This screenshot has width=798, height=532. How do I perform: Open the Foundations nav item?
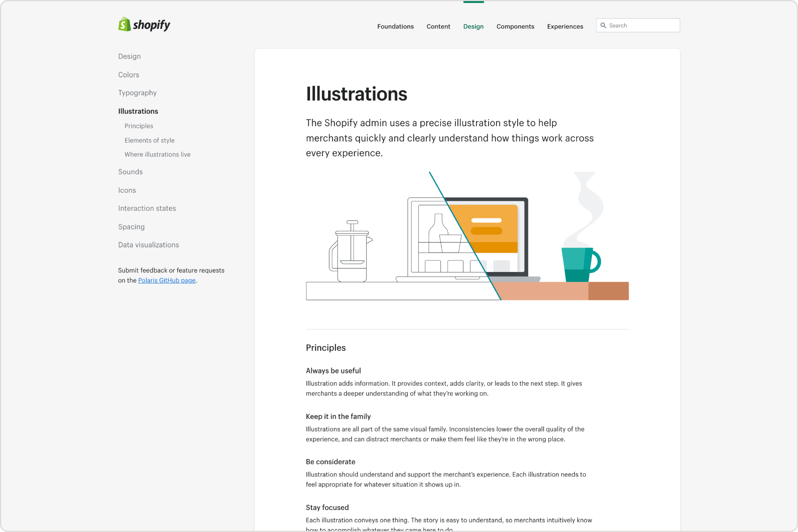(395, 26)
